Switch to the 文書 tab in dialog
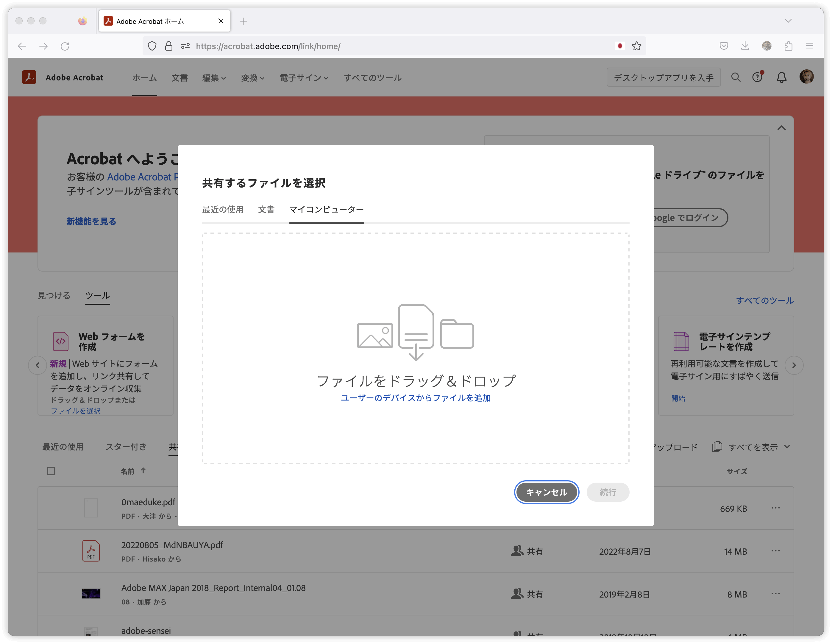The image size is (832, 644). click(x=266, y=209)
